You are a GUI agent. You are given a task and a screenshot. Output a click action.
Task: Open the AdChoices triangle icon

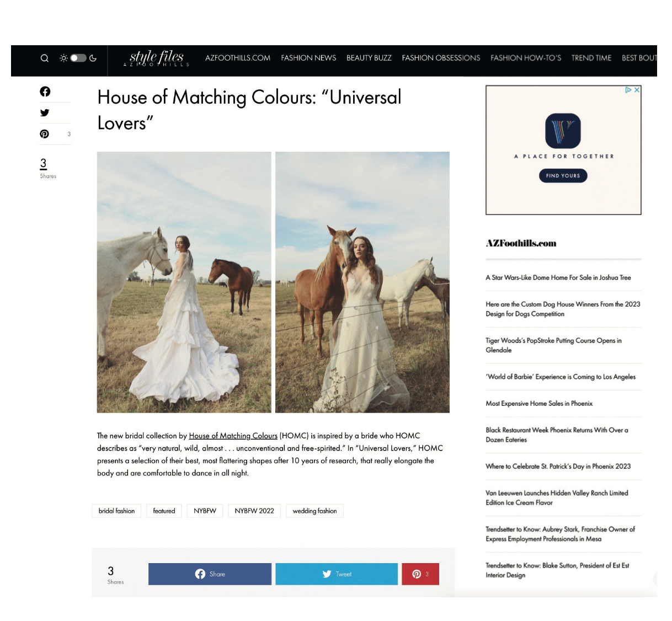coord(628,89)
